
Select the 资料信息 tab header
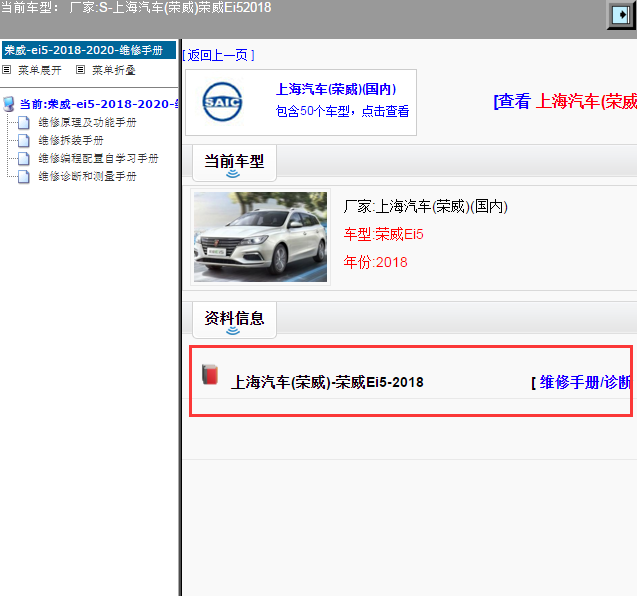pos(234,320)
